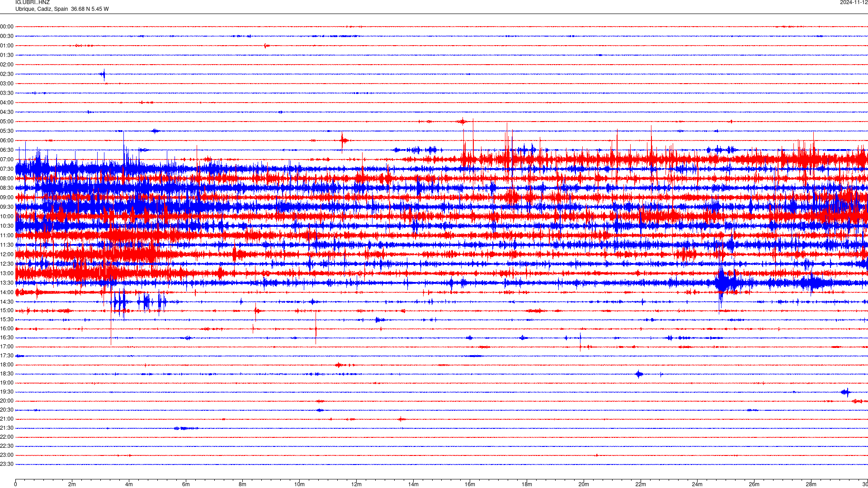Click the 10m tick on the minute axis
This screenshot has width=868, height=488.
[x=299, y=484]
